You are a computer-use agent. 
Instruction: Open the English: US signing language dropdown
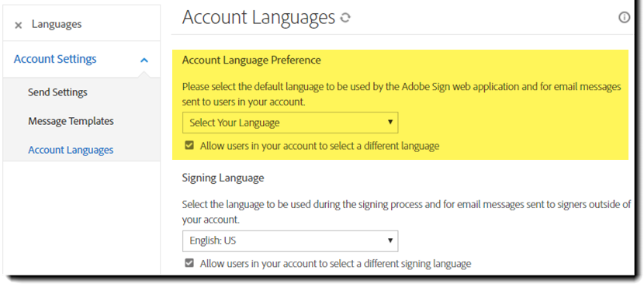pyautogui.click(x=290, y=241)
